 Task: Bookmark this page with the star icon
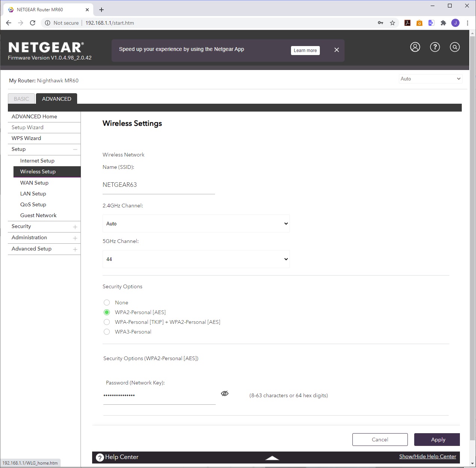pyautogui.click(x=392, y=23)
